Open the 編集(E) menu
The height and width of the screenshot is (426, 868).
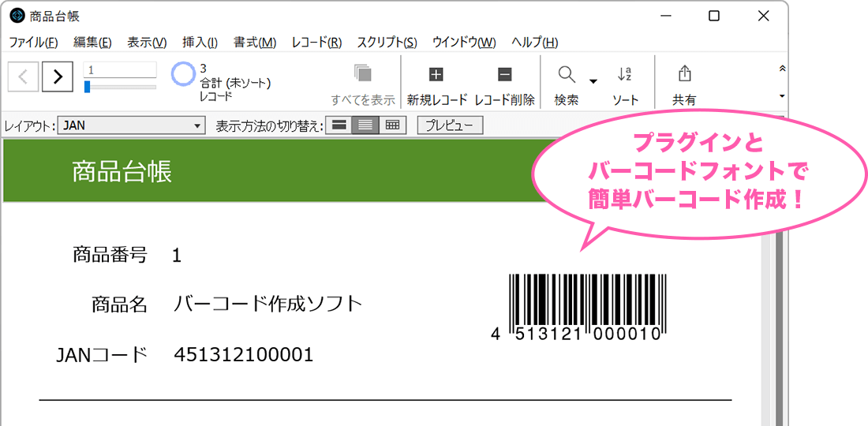(92, 43)
